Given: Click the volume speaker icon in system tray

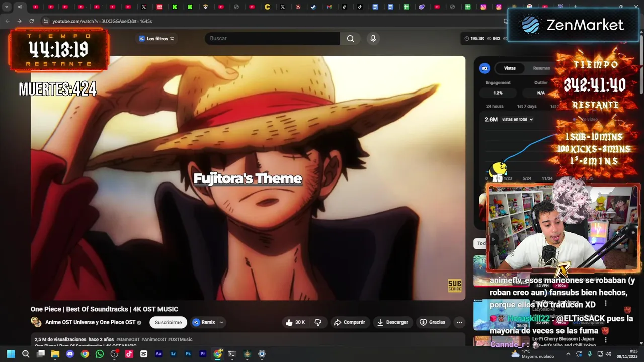Looking at the screenshot, I should click(608, 354).
